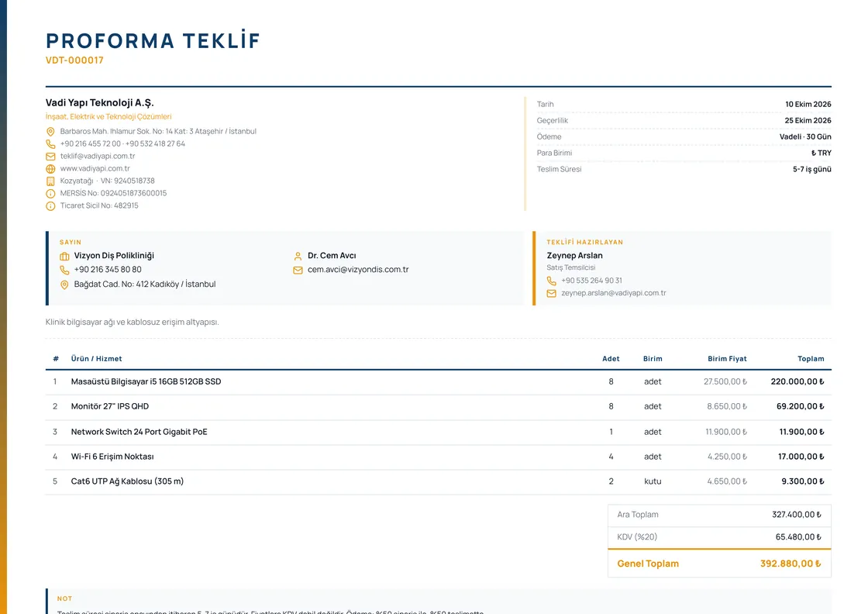The width and height of the screenshot is (868, 614).
Task: Click the zeynep.arslan@vadiyapi.com.tr email address
Action: pos(613,293)
